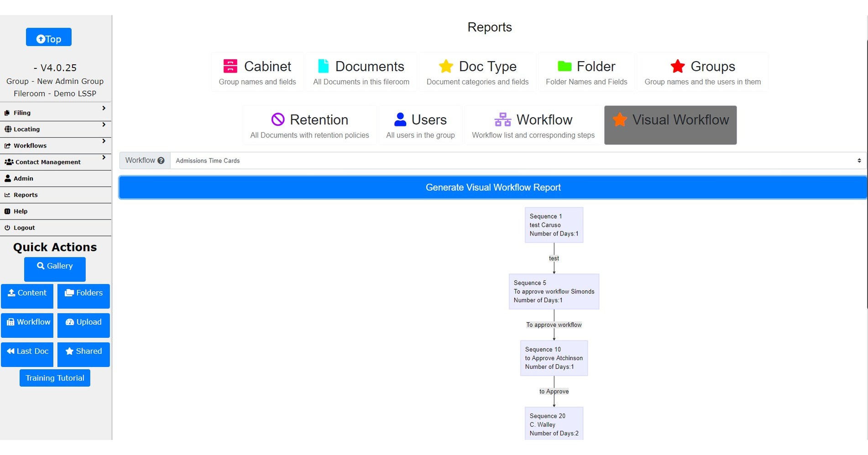Click the Sequence 5 Simonds node
Image resolution: width=868 pixels, height=455 pixels.
click(554, 292)
